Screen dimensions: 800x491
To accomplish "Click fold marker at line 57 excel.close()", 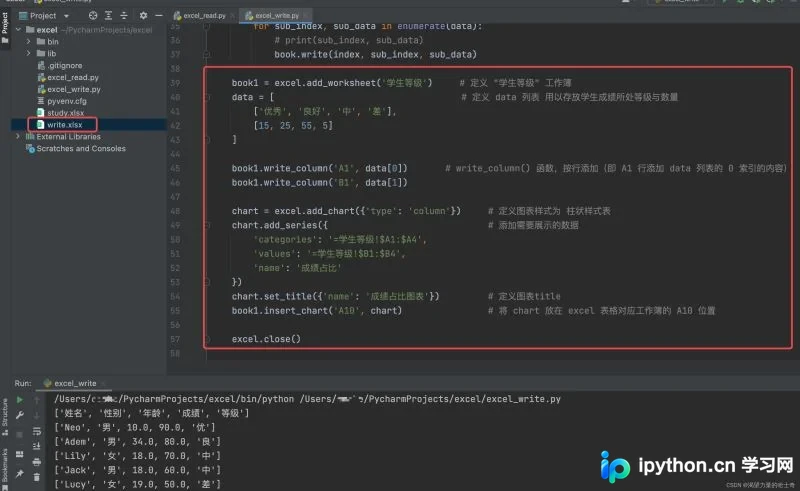I will click(207, 339).
